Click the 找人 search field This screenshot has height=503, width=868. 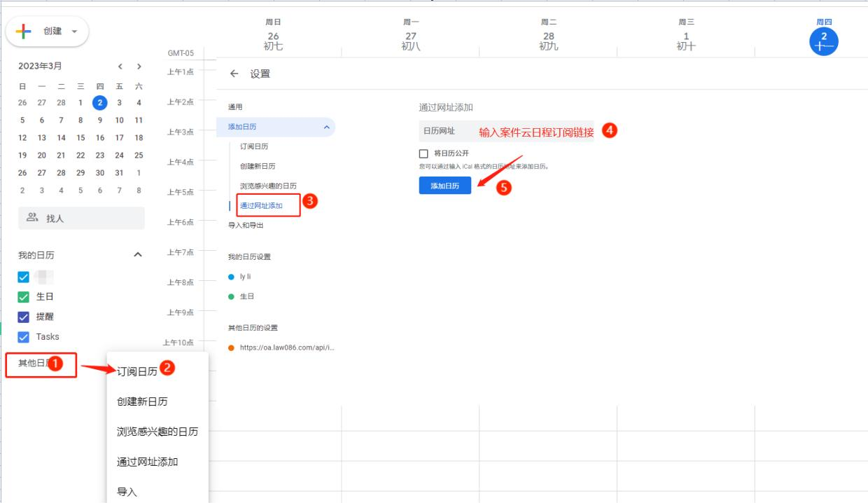click(x=81, y=218)
